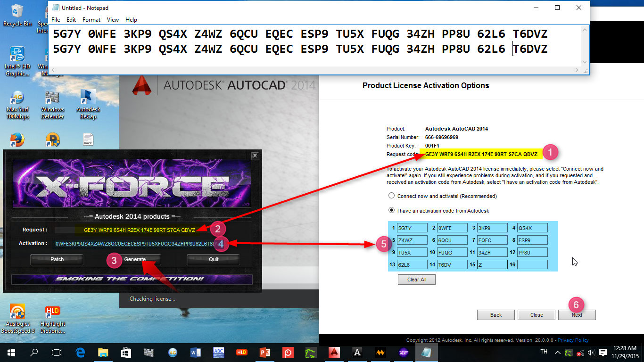Click activation field 12 containing PP8U
The height and width of the screenshot is (362, 644).
pos(532,253)
